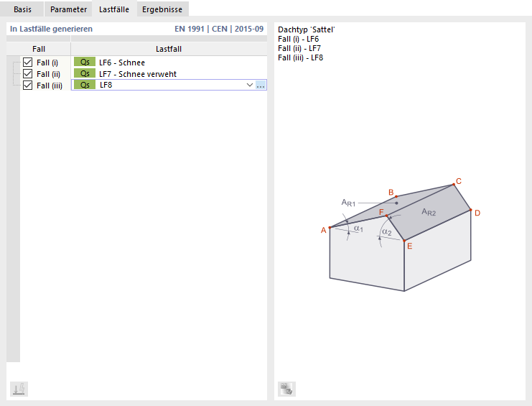Image resolution: width=532 pixels, height=406 pixels.
Task: Click the Qs tag next to LF6 - Schnee
Action: pyautogui.click(x=85, y=62)
